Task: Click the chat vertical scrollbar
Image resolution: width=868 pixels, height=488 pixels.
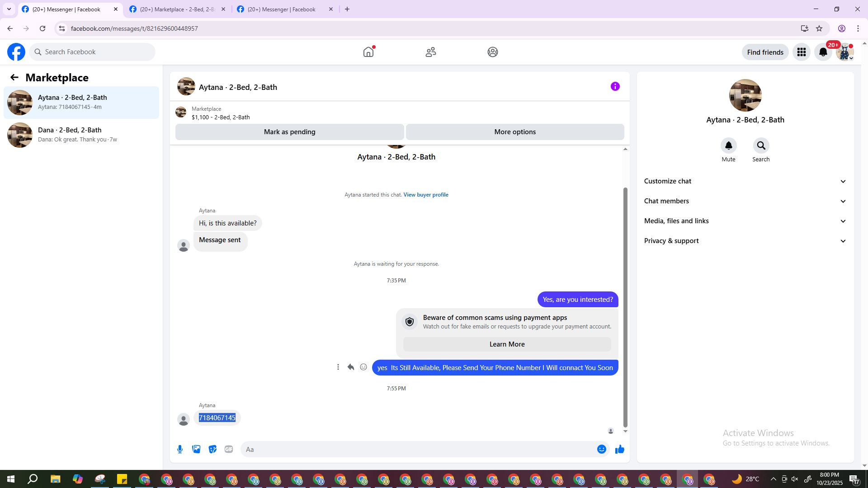Action: pos(625,307)
